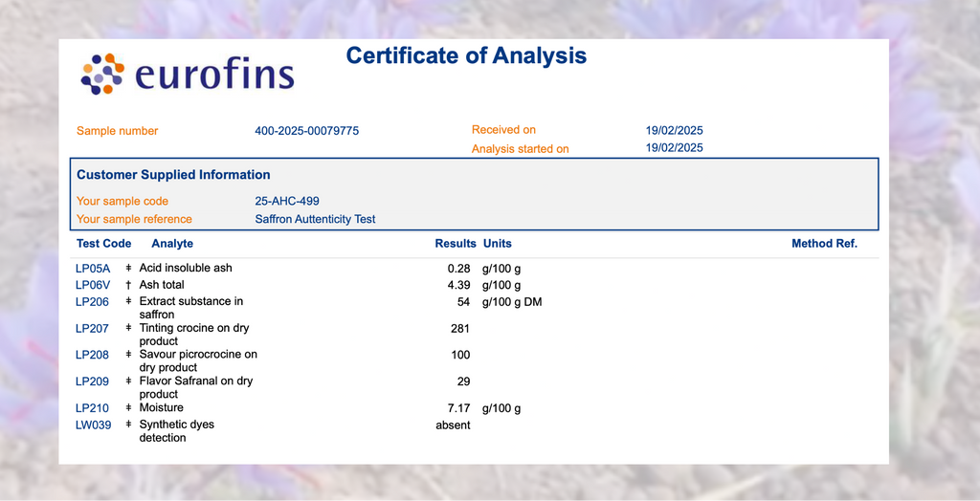Open test code LP06V
This screenshot has width=980, height=501.
93,285
